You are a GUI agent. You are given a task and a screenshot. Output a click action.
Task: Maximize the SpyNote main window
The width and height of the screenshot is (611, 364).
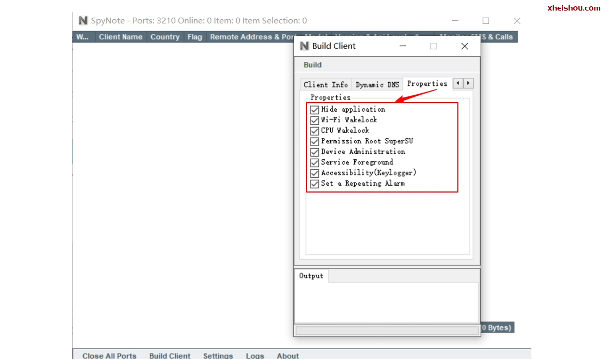coord(486,21)
